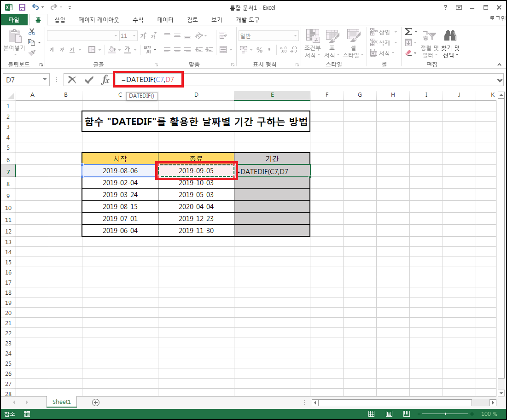This screenshot has width=507, height=420.
Task: Click the Sort & Filter icon
Action: click(429, 36)
